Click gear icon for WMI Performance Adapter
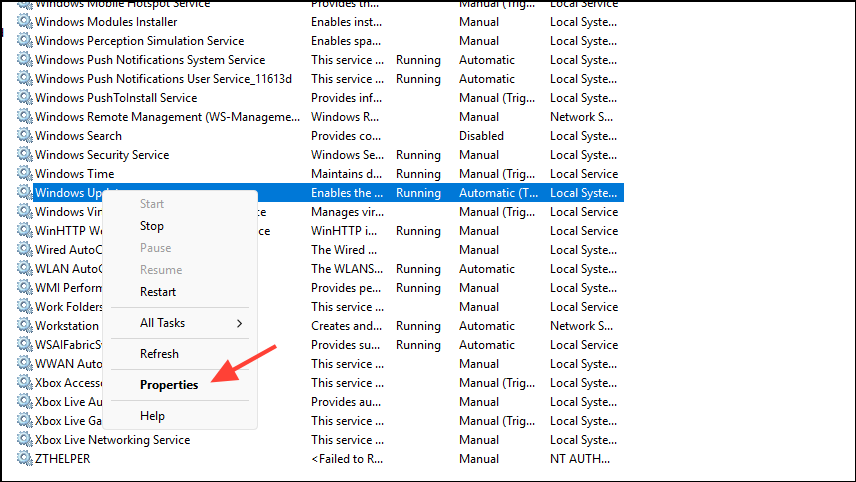The width and height of the screenshot is (856, 482). [25, 287]
